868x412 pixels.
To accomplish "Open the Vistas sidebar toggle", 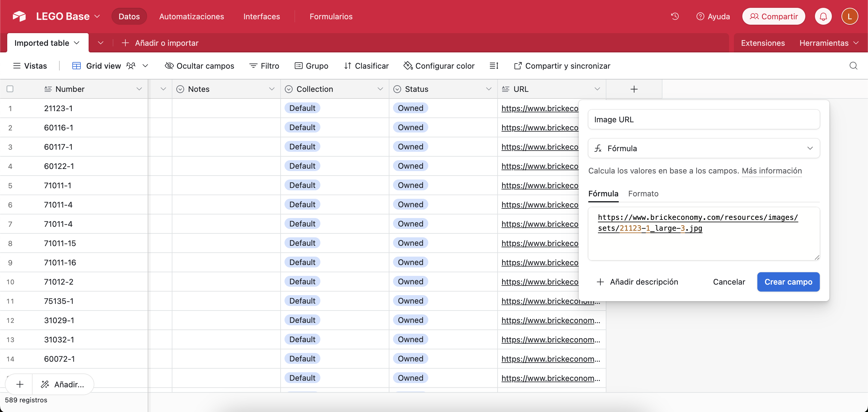I will click(x=30, y=66).
